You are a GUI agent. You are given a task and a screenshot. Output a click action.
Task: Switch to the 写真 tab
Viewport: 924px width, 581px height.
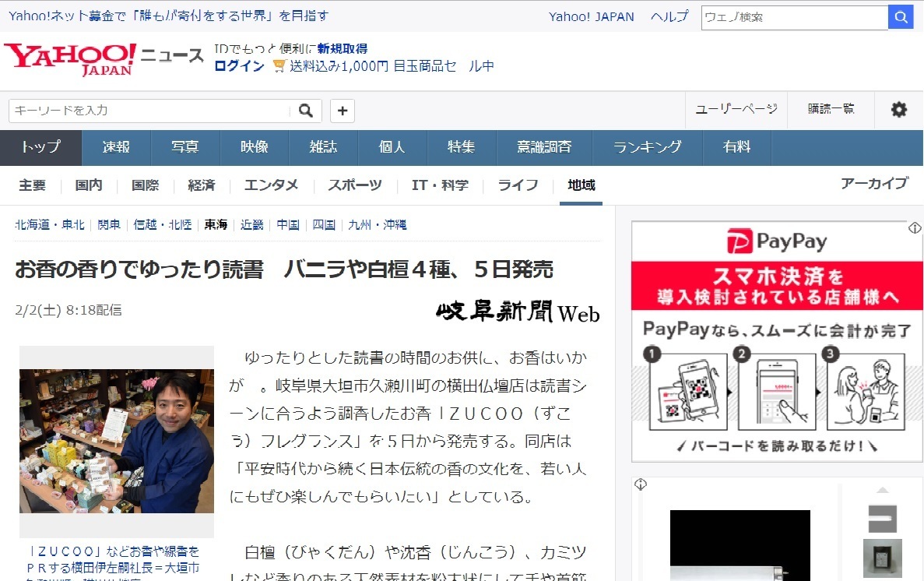coord(185,147)
